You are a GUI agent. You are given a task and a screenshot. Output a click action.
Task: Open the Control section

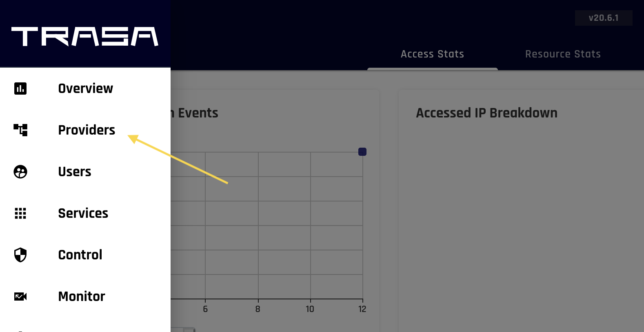[80, 255]
